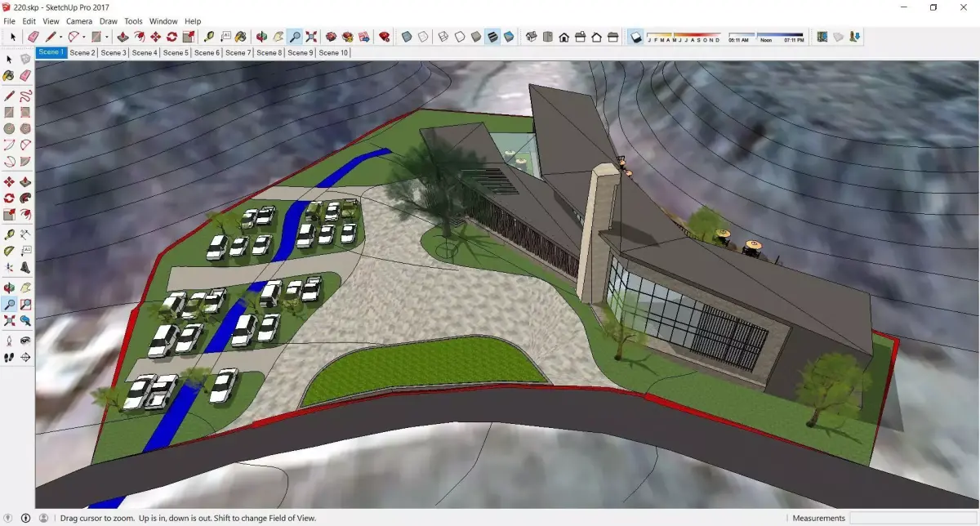Switch to Iso view
Viewport: 980px width, 526px height.
[531, 37]
